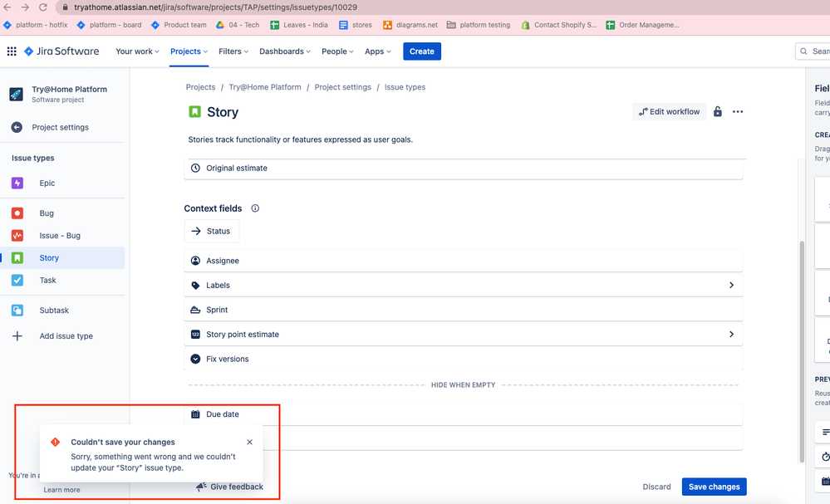Click the Discard button
Viewport: 830px width, 504px height.
[656, 487]
